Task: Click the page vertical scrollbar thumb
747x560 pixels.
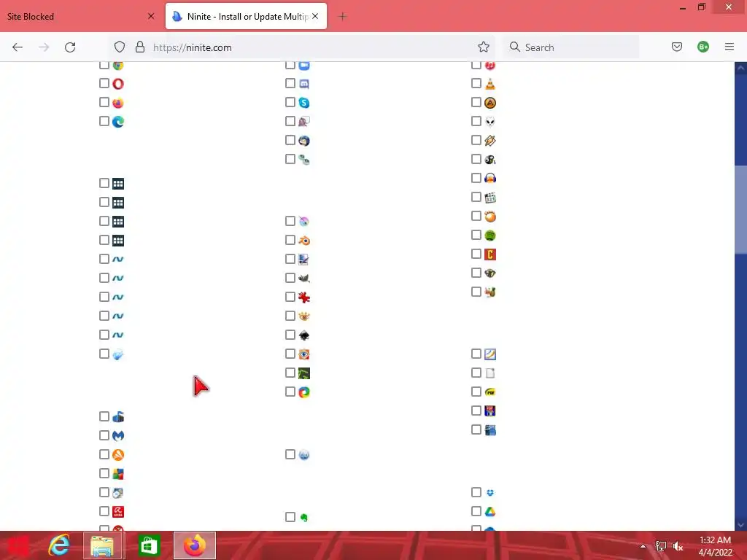Action: (x=741, y=209)
